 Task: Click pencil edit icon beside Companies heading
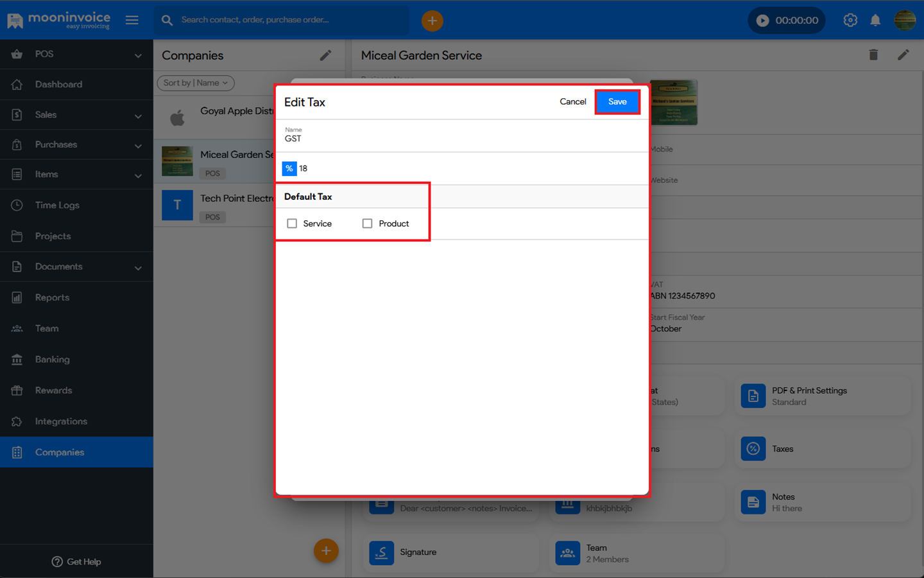click(326, 56)
